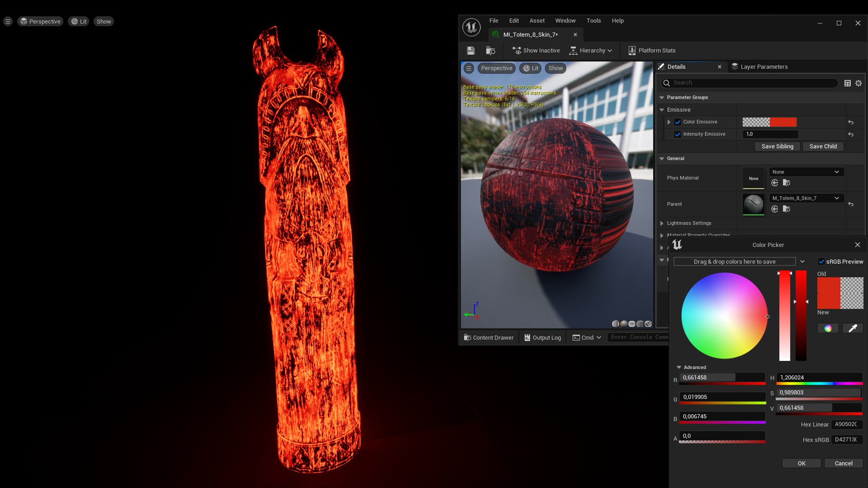868x488 pixels.
Task: Reset Color Emissive to default value
Action: coord(851,122)
